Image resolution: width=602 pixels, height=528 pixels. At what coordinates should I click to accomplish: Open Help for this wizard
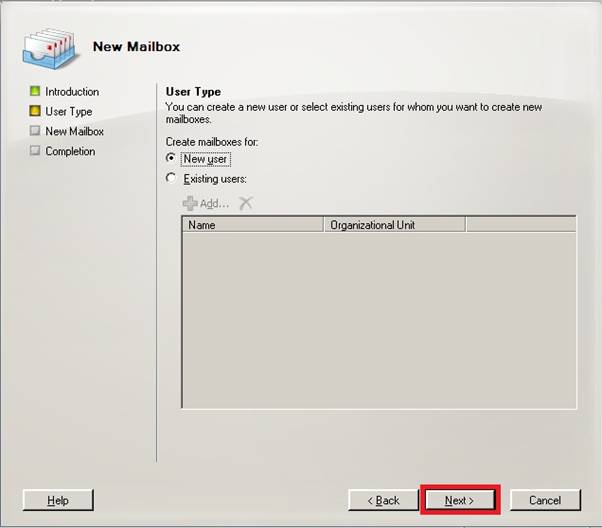click(58, 500)
